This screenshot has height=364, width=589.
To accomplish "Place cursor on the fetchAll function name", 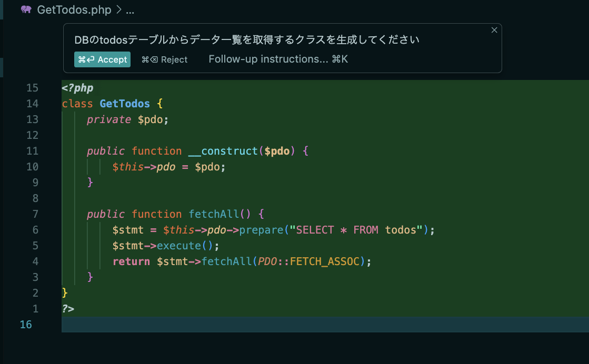I will click(x=213, y=214).
